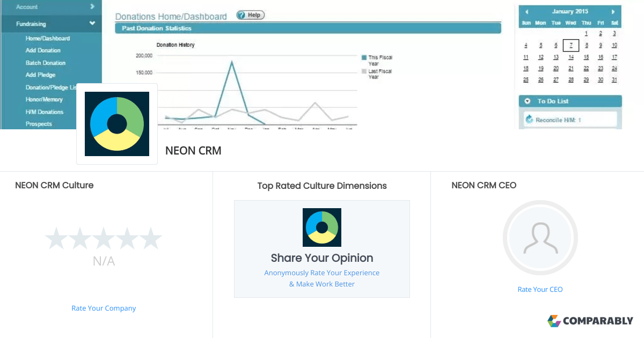Open Add Donation in sidebar
This screenshot has width=644, height=338.
43,50
